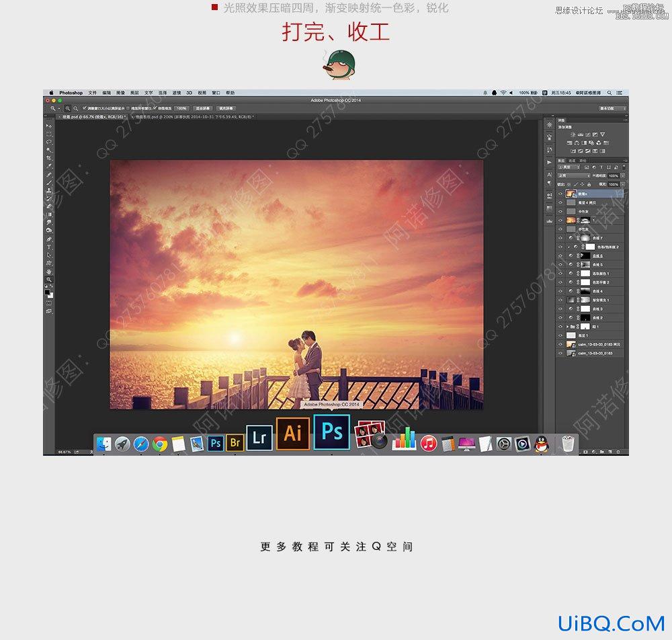Toggle visibility of 组 1 group
672x640 pixels.
560,327
